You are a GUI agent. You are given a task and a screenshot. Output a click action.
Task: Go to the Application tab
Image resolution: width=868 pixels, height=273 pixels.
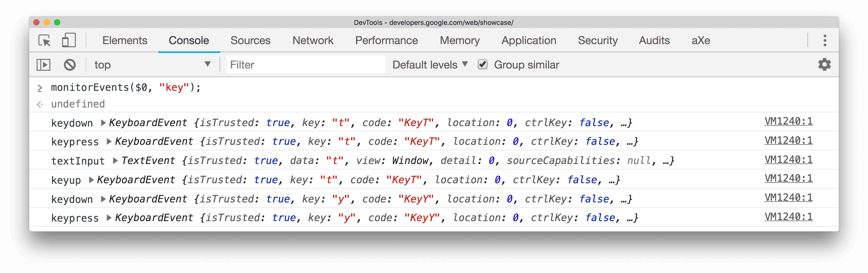coord(529,40)
